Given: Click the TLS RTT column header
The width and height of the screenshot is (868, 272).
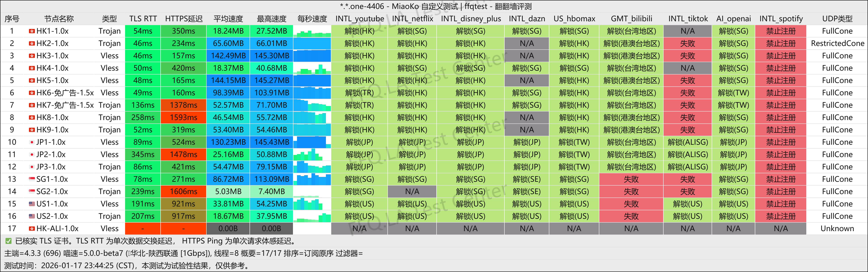Looking at the screenshot, I should click(x=143, y=19).
